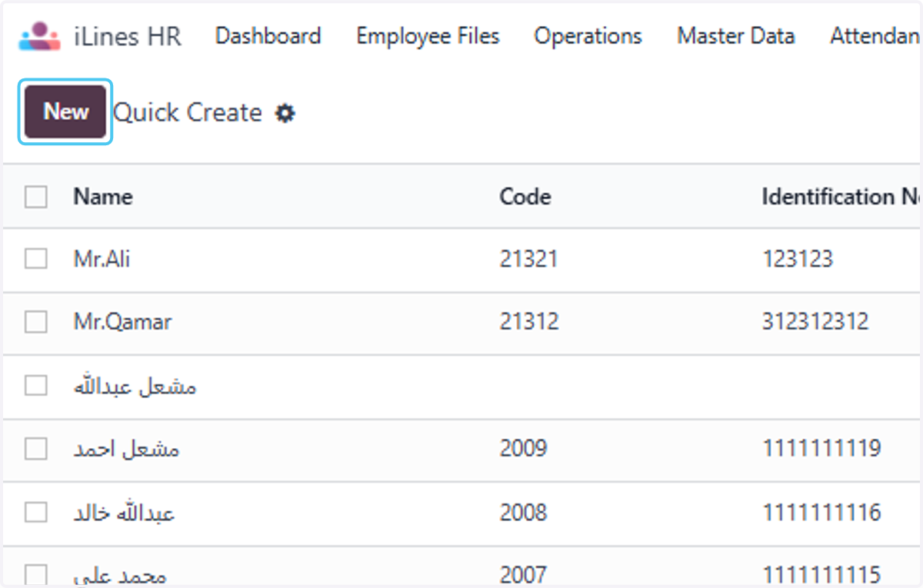Open the gear settings icon beside Quick Create
The width and height of the screenshot is (923, 588).
[285, 114]
